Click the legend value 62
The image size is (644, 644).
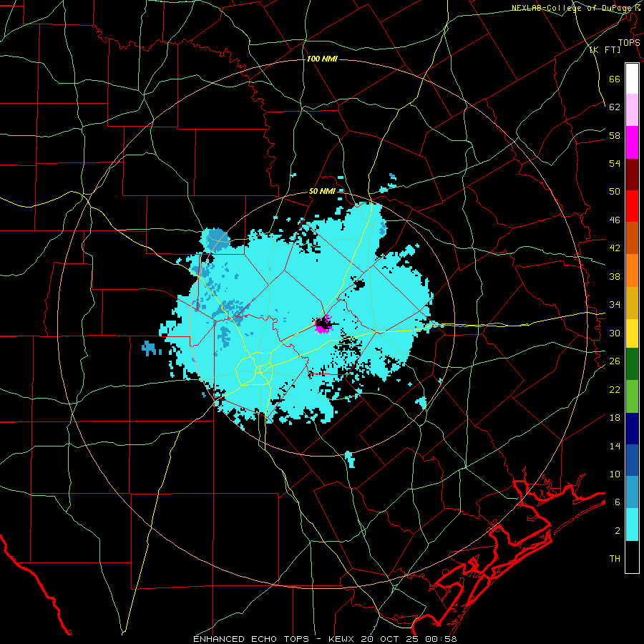pyautogui.click(x=615, y=107)
